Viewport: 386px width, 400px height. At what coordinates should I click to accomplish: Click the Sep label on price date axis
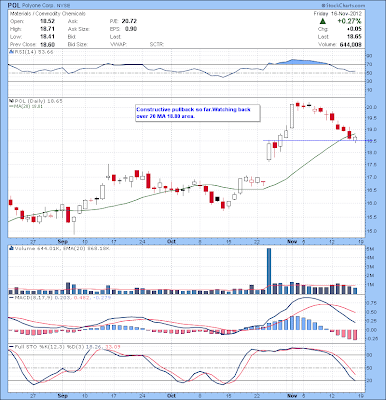pyautogui.click(x=62, y=241)
